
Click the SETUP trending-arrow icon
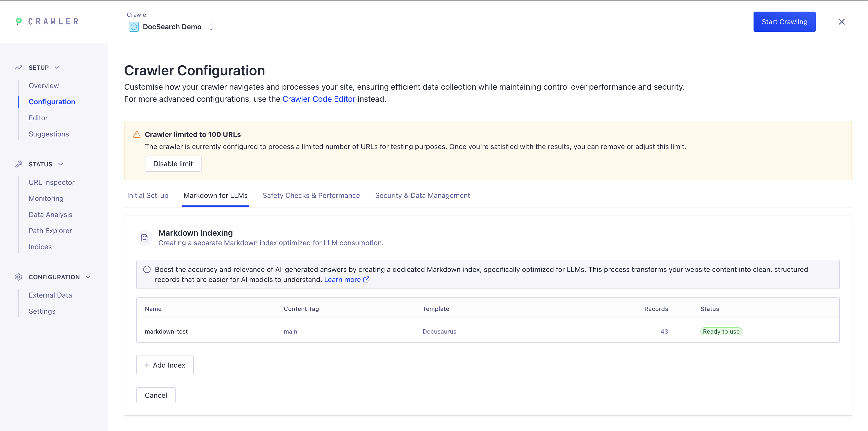pos(19,67)
